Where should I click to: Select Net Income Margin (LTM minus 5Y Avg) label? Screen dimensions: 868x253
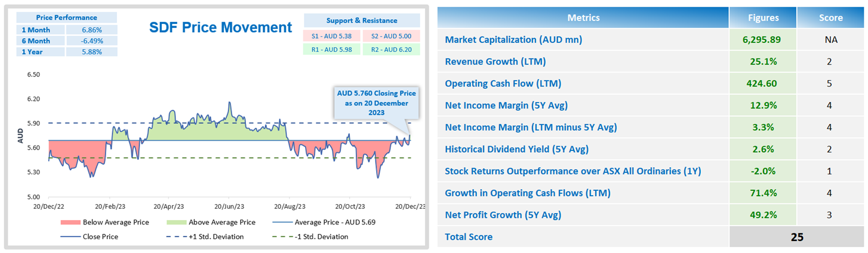tap(531, 127)
